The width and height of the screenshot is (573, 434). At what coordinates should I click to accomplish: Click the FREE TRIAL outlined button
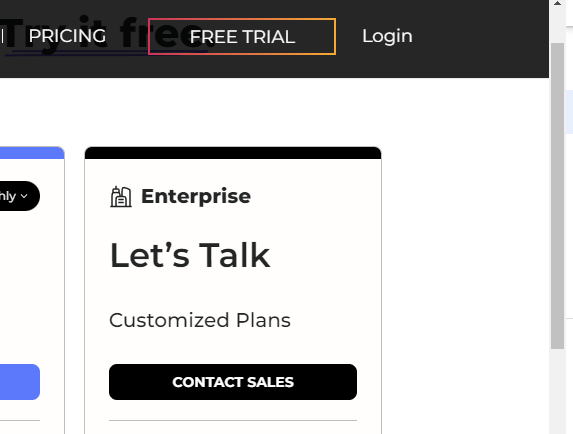[x=242, y=37]
